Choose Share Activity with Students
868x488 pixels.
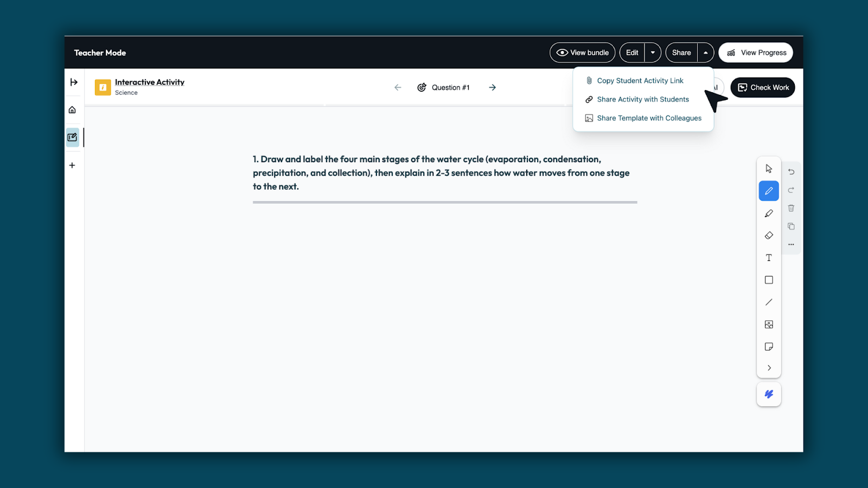pyautogui.click(x=643, y=99)
